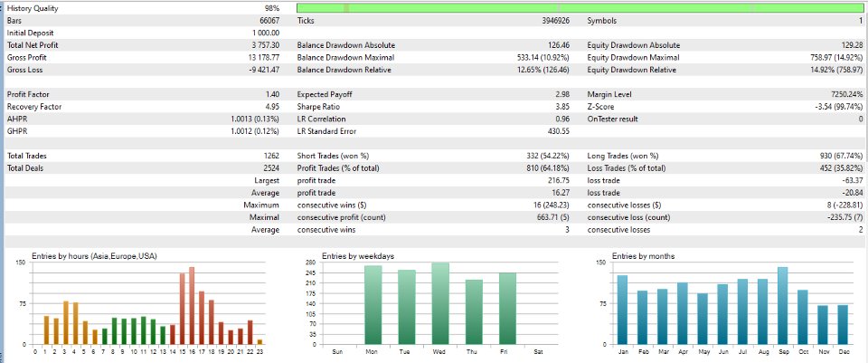The width and height of the screenshot is (868, 363).
Task: Click the tallest red bar at hour 16
Action: pyautogui.click(x=192, y=306)
